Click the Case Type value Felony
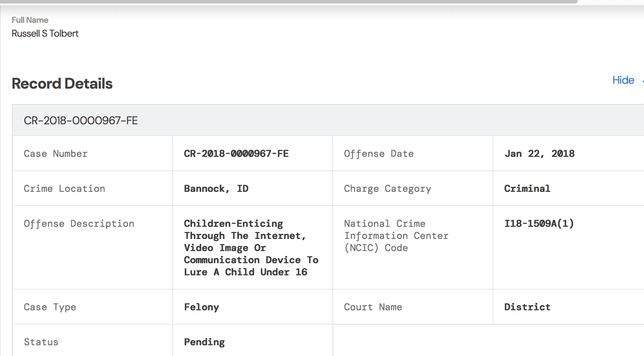This screenshot has height=356, width=644. (202, 307)
